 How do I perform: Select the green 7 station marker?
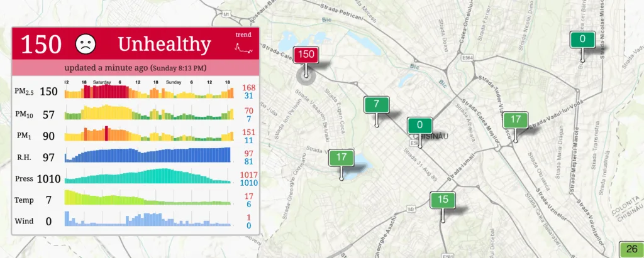click(376, 104)
